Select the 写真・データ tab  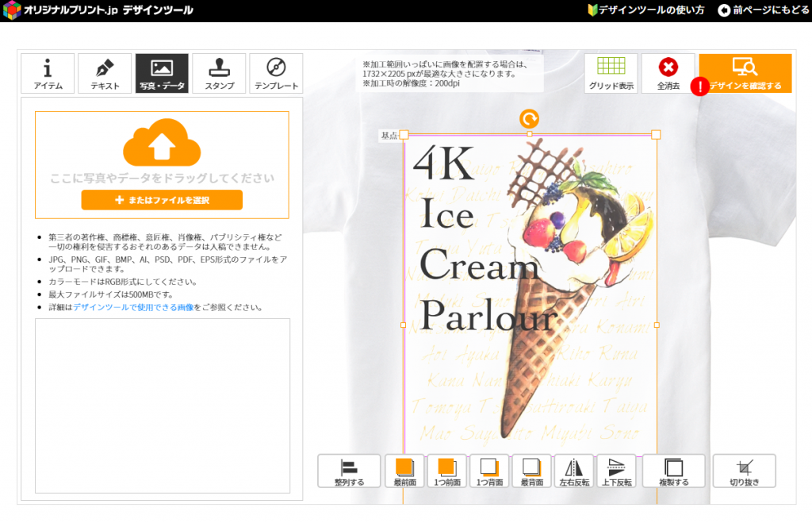[x=162, y=73]
